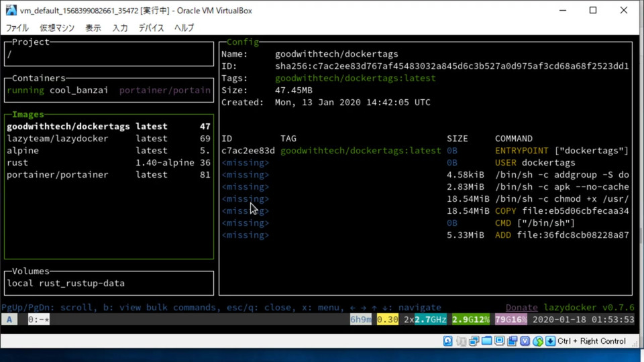Click the apk --no-cache layer command
This screenshot has height=362, width=644.
tap(562, 187)
